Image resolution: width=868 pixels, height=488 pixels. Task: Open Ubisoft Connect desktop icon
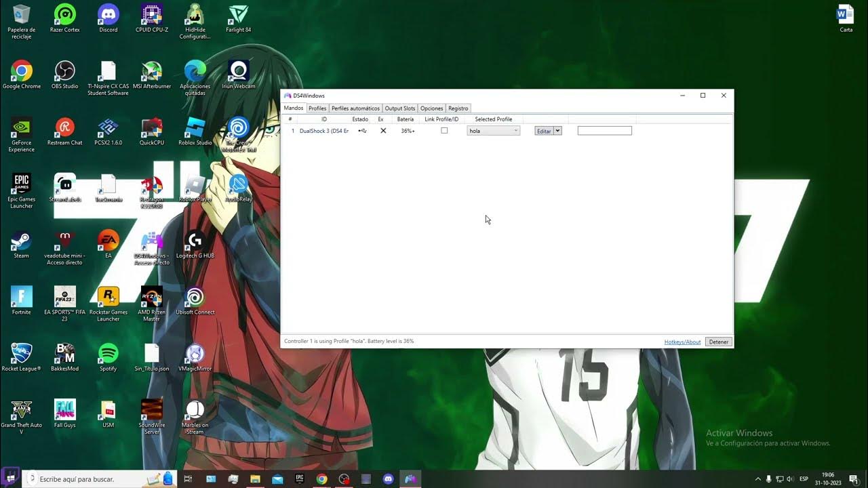pos(195,302)
